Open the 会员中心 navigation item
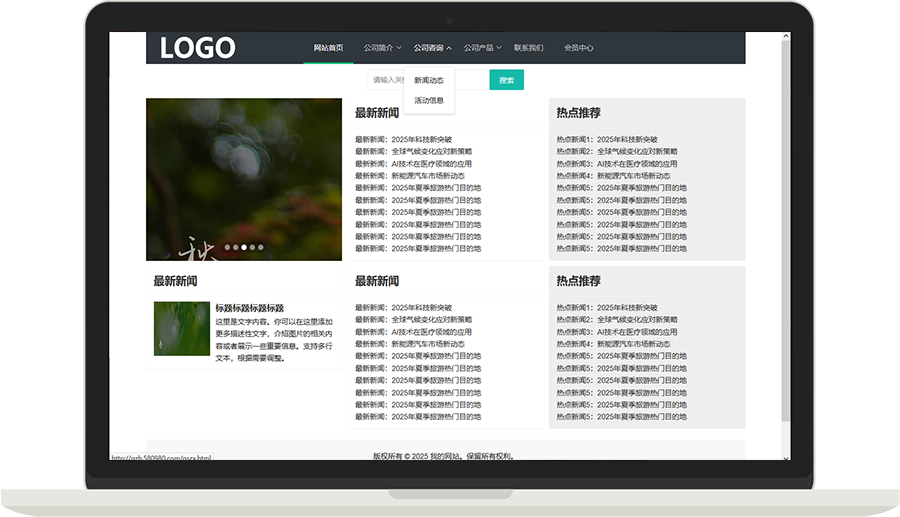Viewport: 900px width, 517px height. 578,48
